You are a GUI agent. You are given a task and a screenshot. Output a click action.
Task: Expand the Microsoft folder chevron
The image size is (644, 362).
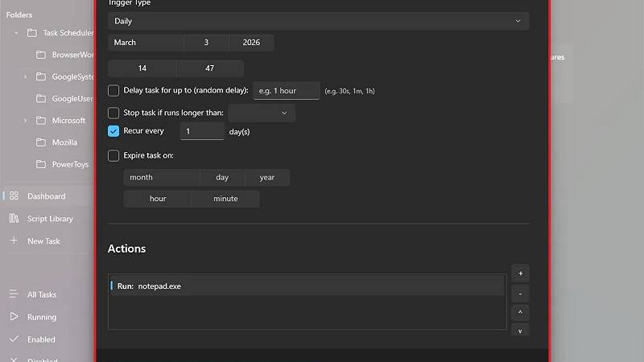[x=25, y=121]
